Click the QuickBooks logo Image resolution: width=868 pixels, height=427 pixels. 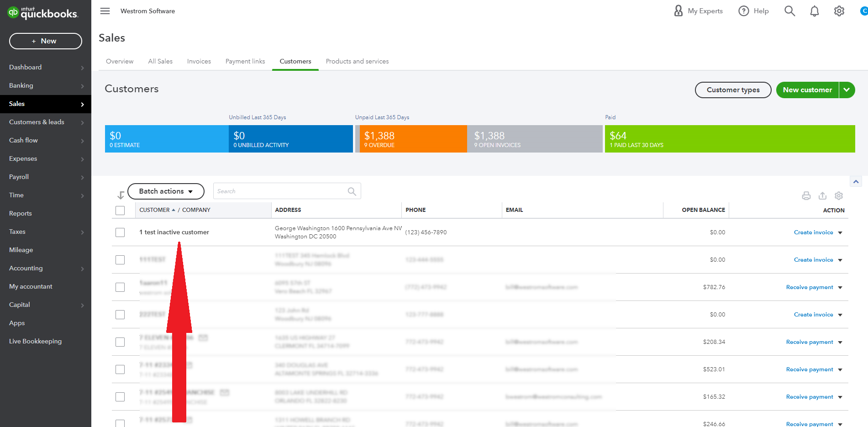(x=43, y=13)
